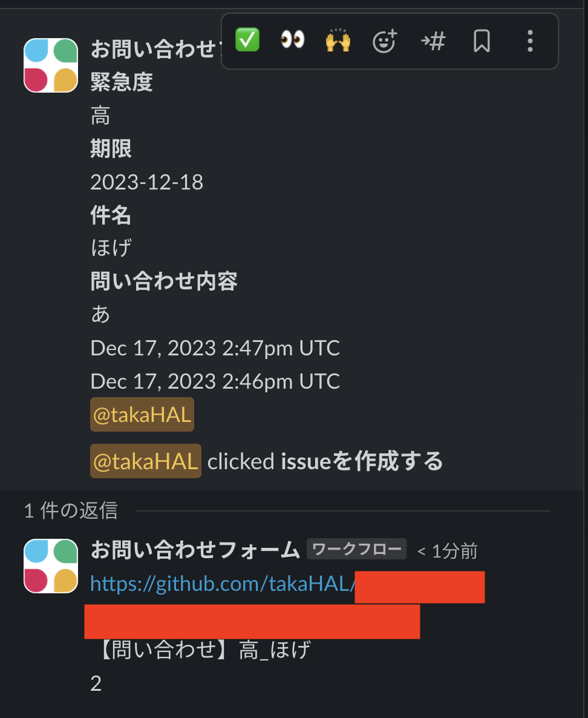Open the Dec 17 2:47pm UTC timestamp

[215, 347]
